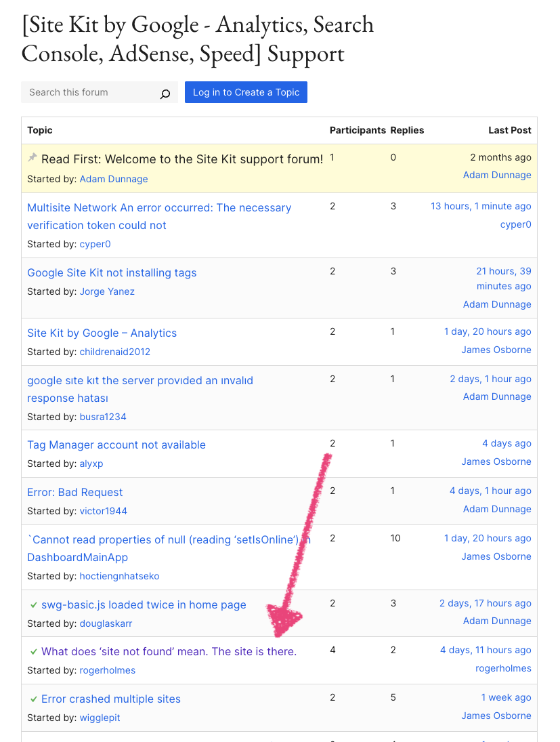Image resolution: width=560 pixels, height=742 pixels.
Task: Open Multisite Network verification token topic
Action: tap(159, 217)
